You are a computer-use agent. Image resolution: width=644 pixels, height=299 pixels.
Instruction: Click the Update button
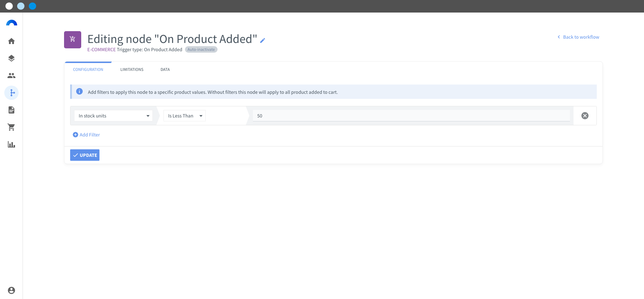(x=85, y=155)
